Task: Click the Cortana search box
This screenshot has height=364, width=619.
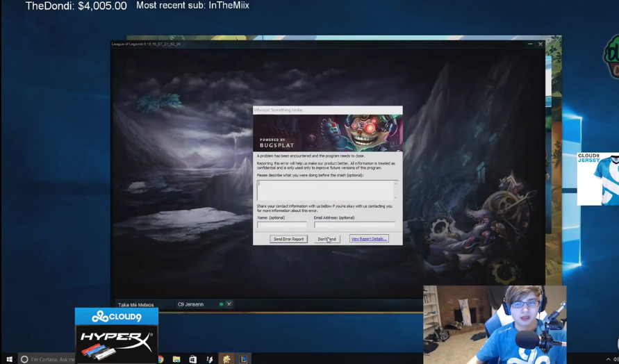Action: click(47, 359)
